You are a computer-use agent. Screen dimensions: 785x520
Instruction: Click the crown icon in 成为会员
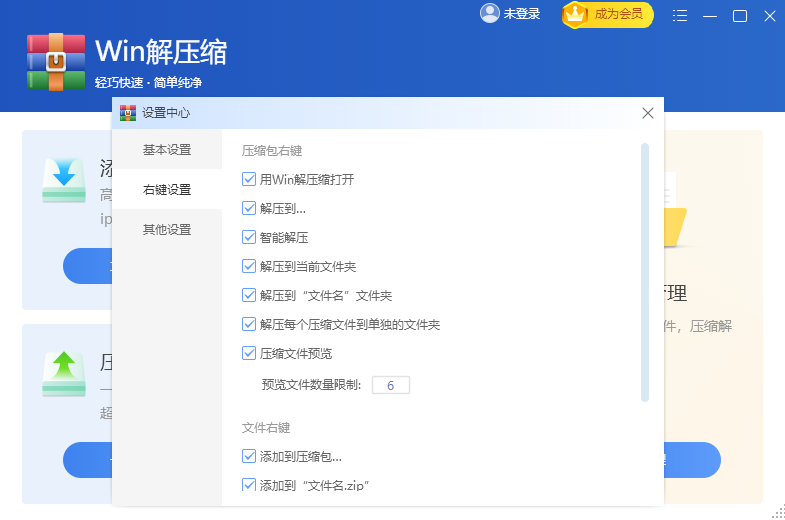pyautogui.click(x=575, y=15)
